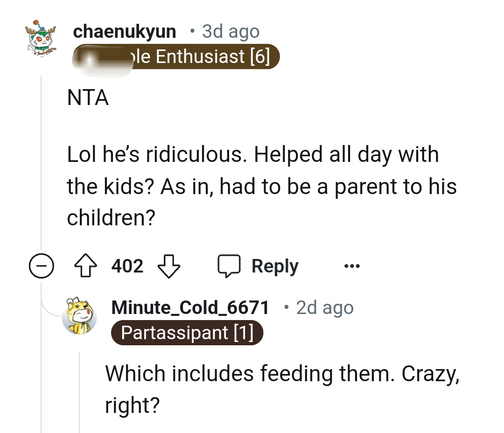Select the NTA comment text

point(88,98)
